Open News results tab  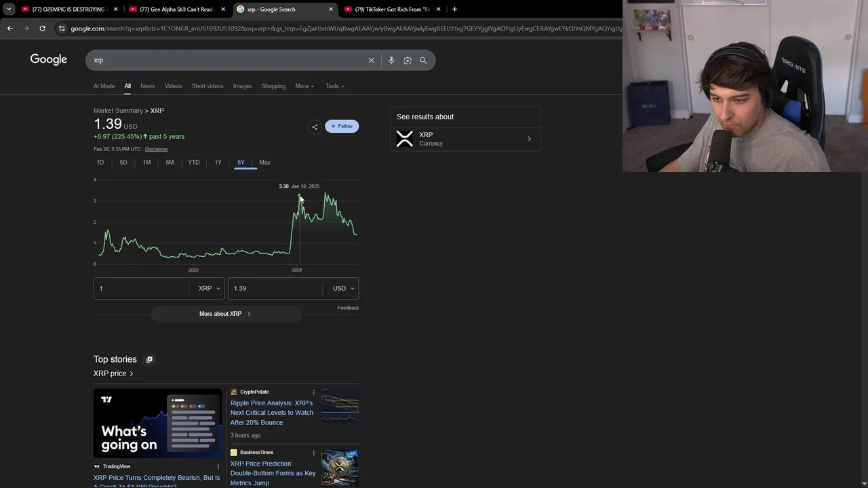point(148,86)
